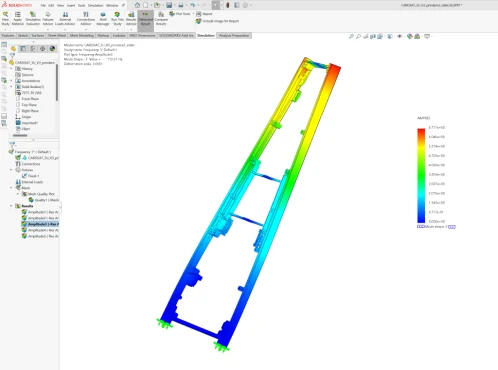The image size is (498, 370).
Task: Click Run This Study icon
Action: [x=117, y=14]
